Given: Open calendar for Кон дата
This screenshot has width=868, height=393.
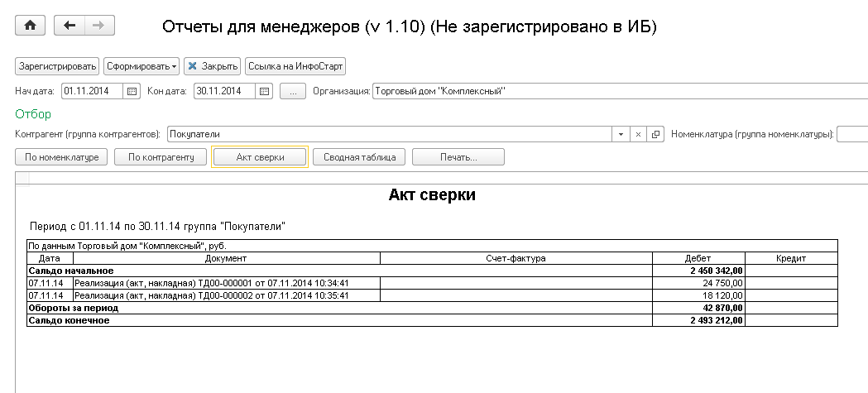Looking at the screenshot, I should (x=265, y=91).
